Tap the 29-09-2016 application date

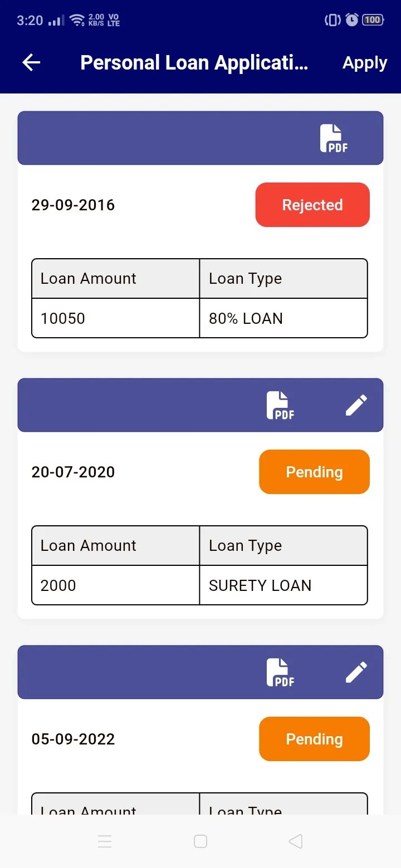click(x=73, y=205)
